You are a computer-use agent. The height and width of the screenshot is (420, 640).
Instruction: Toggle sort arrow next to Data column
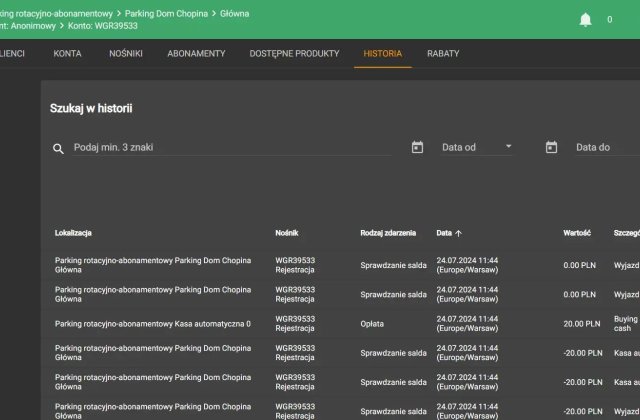[x=459, y=233]
